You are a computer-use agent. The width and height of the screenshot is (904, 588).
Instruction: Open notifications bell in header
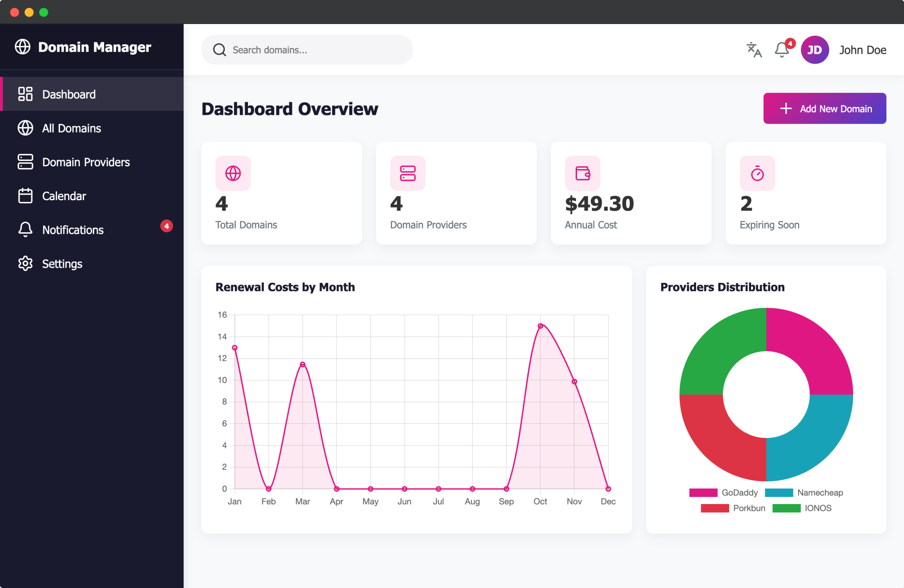(x=781, y=50)
